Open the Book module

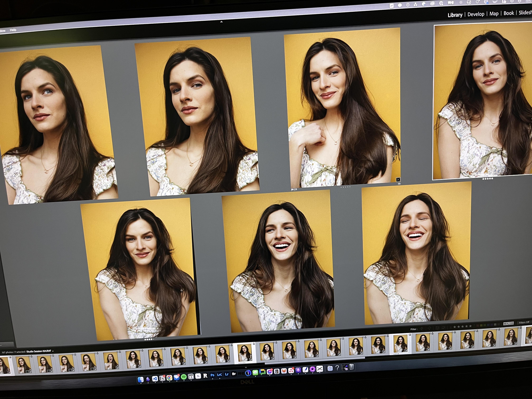(509, 13)
